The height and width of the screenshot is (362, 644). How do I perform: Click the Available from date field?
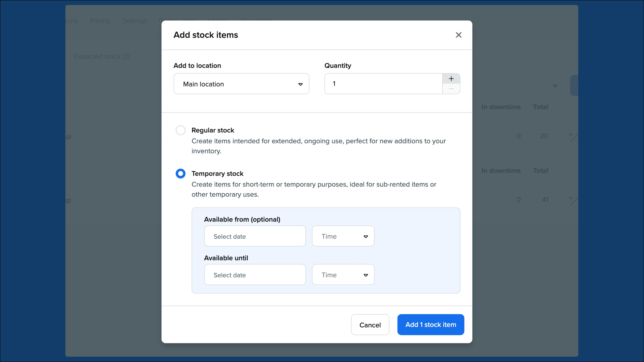(x=255, y=236)
